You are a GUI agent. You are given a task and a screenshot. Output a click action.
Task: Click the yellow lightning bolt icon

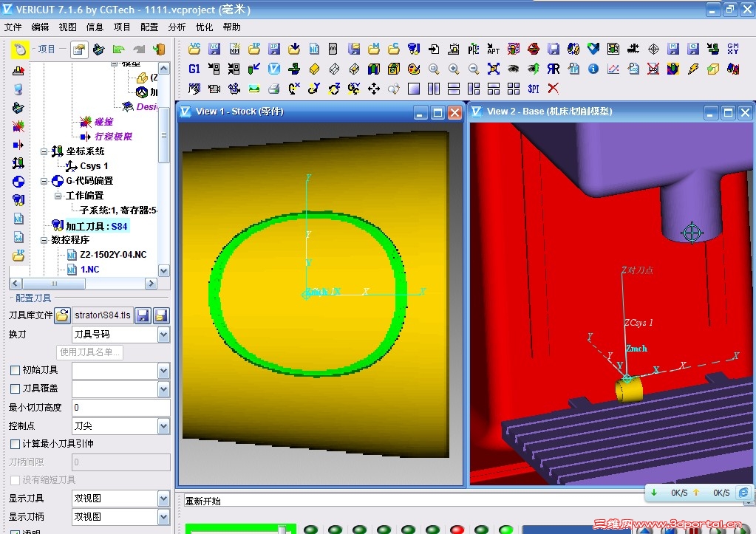[693, 69]
